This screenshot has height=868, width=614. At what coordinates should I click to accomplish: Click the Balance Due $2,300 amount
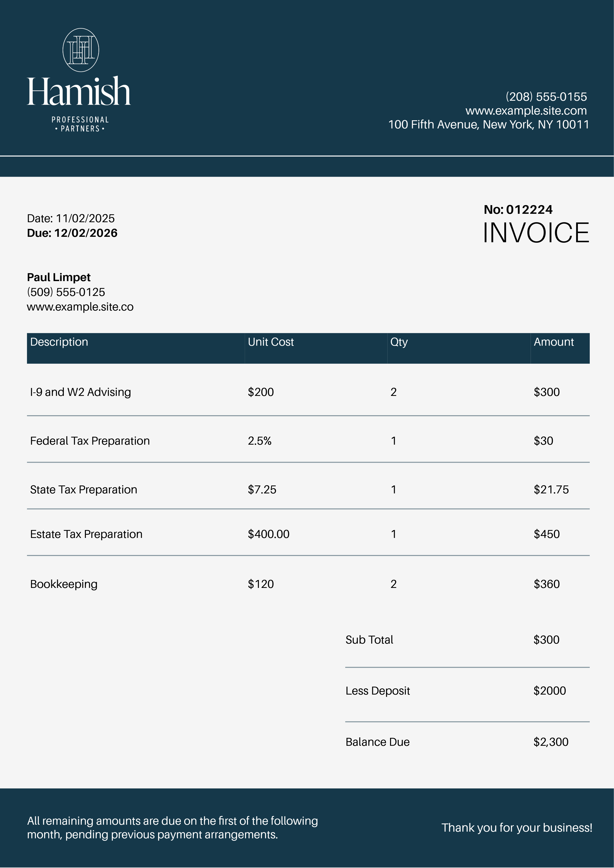pyautogui.click(x=550, y=742)
